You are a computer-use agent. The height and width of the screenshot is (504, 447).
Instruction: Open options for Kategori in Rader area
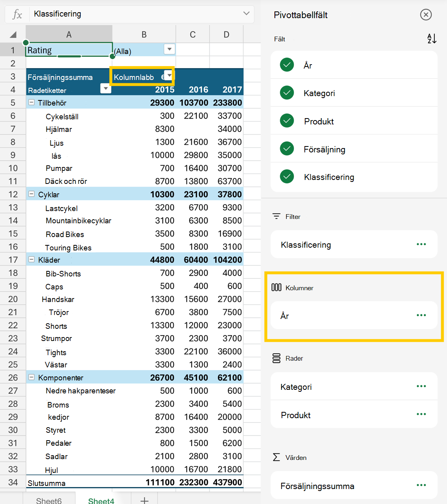(421, 386)
